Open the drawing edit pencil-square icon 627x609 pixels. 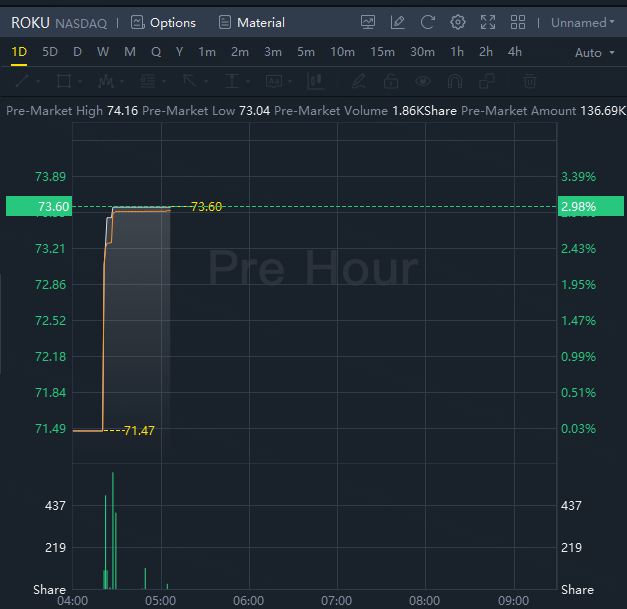(x=397, y=22)
